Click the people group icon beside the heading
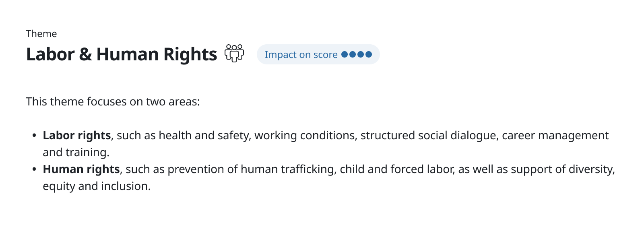This screenshot has height=231, width=644. [234, 54]
